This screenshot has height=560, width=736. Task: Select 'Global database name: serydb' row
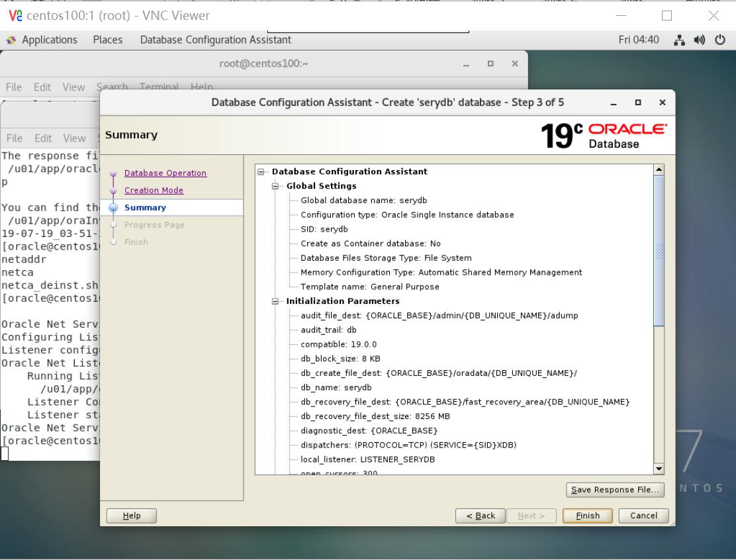pos(364,201)
